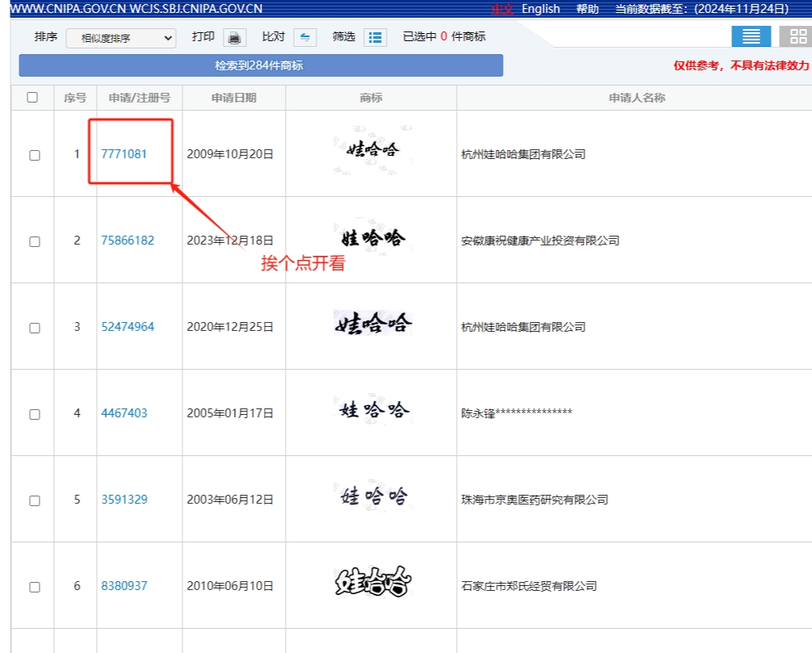Click the date 2003年06月12日

tap(230, 499)
